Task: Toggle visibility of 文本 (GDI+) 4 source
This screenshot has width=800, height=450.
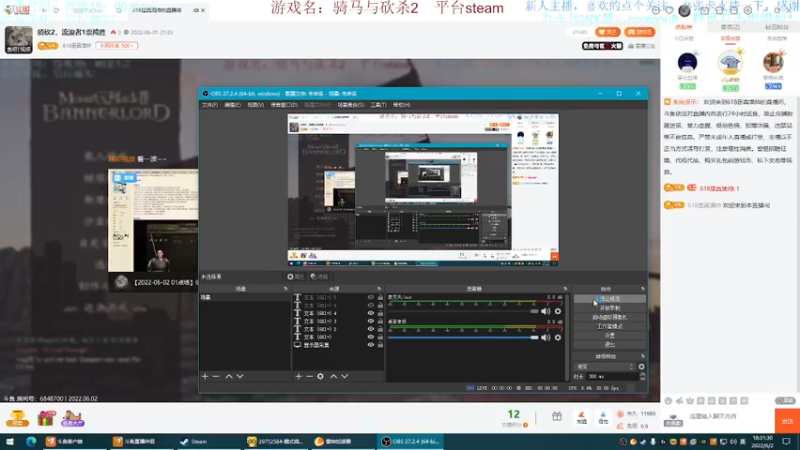Action: coord(371,313)
